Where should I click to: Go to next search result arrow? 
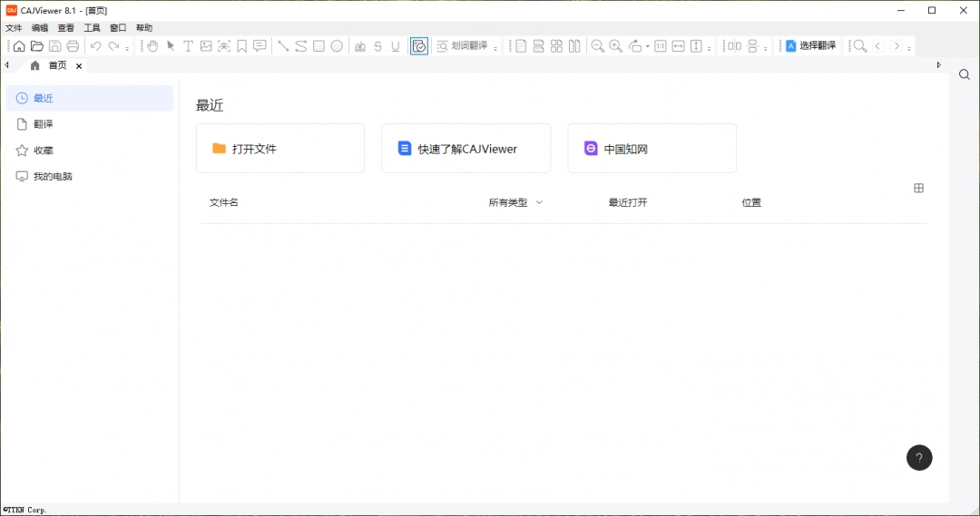pos(897,46)
